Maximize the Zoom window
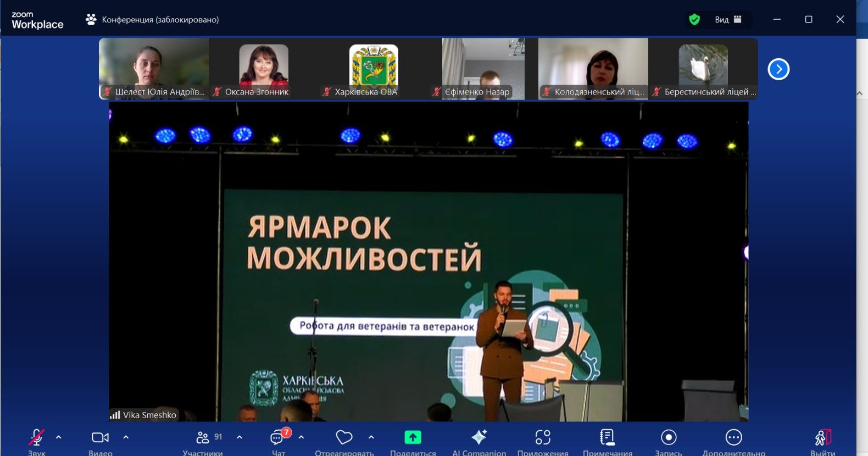The height and width of the screenshot is (456, 868). tap(809, 19)
